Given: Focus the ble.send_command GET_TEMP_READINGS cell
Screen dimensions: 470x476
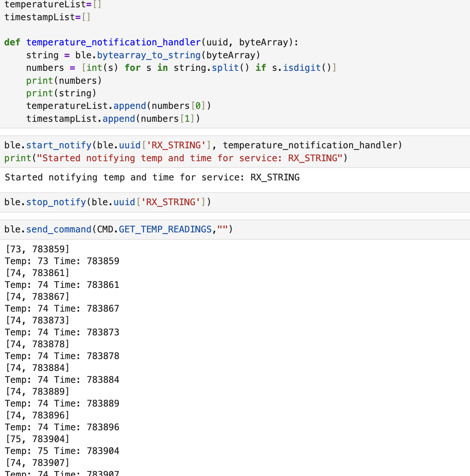Looking at the screenshot, I should [x=119, y=229].
